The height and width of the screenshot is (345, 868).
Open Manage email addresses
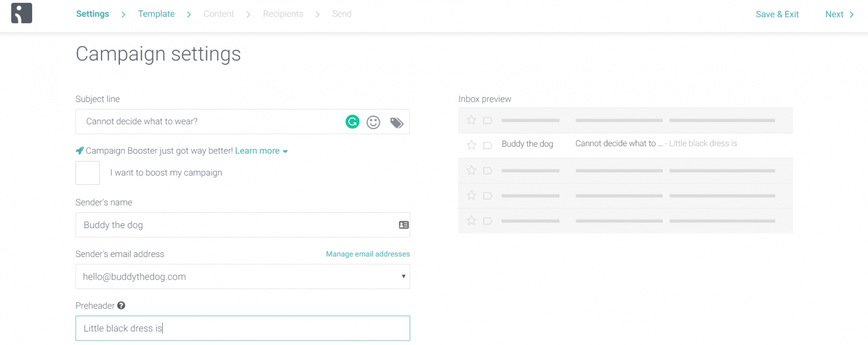click(x=367, y=254)
